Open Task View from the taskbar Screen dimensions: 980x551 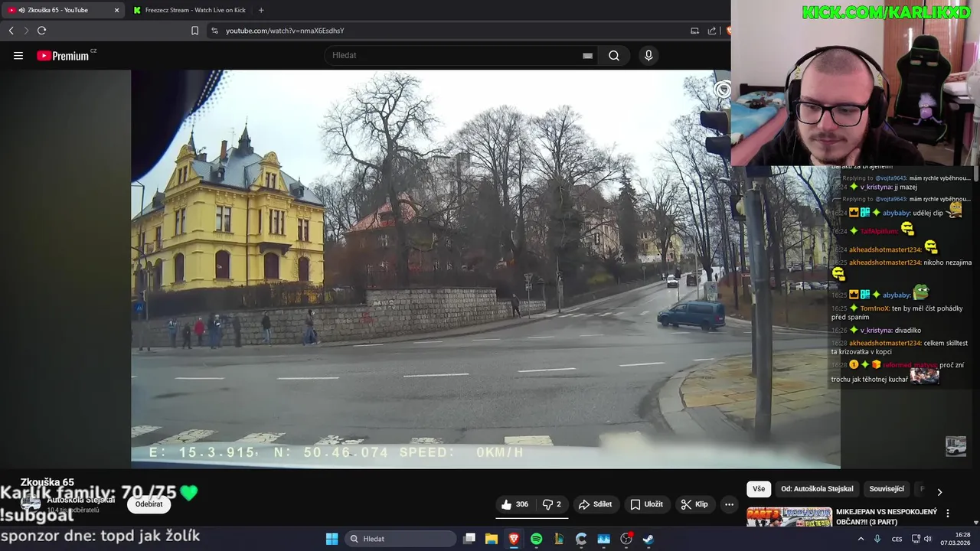(x=469, y=539)
